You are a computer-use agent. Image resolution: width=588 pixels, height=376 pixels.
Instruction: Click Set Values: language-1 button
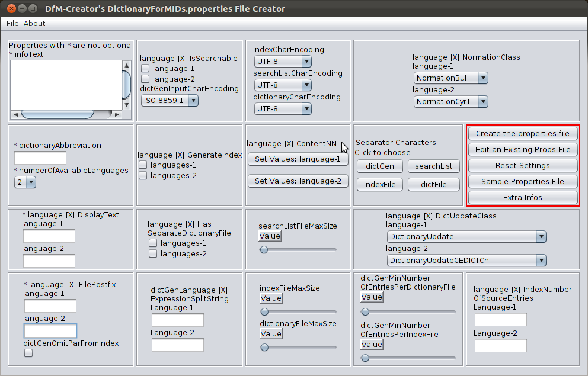(x=298, y=159)
